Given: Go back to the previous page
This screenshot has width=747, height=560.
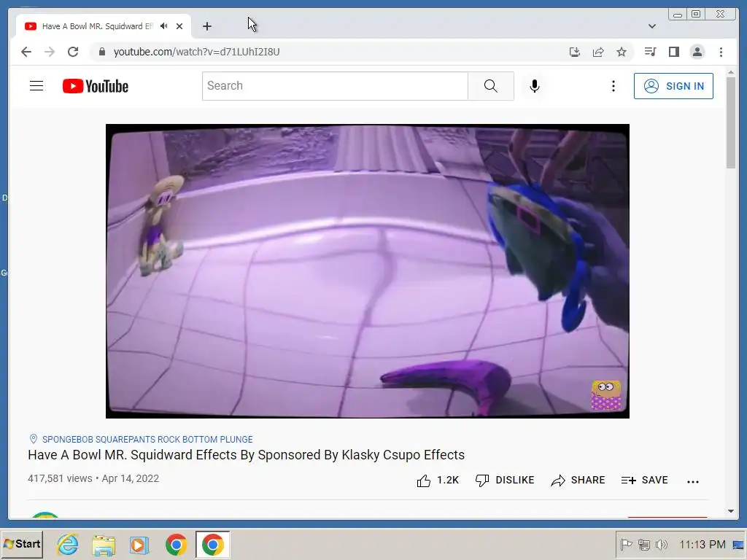Looking at the screenshot, I should [26, 52].
